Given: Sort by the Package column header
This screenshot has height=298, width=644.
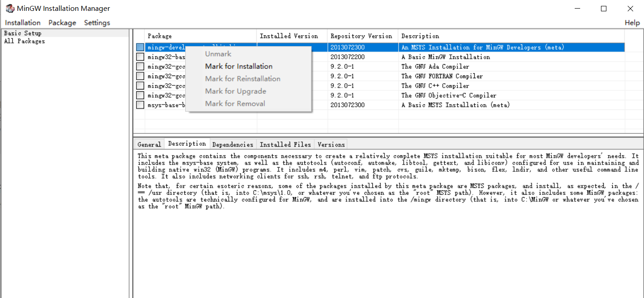Looking at the screenshot, I should tap(201, 36).
